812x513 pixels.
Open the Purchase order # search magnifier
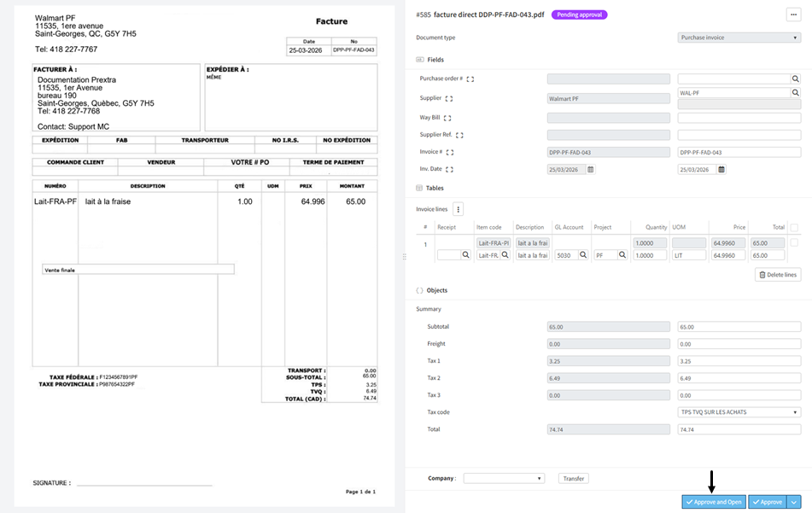[795, 79]
